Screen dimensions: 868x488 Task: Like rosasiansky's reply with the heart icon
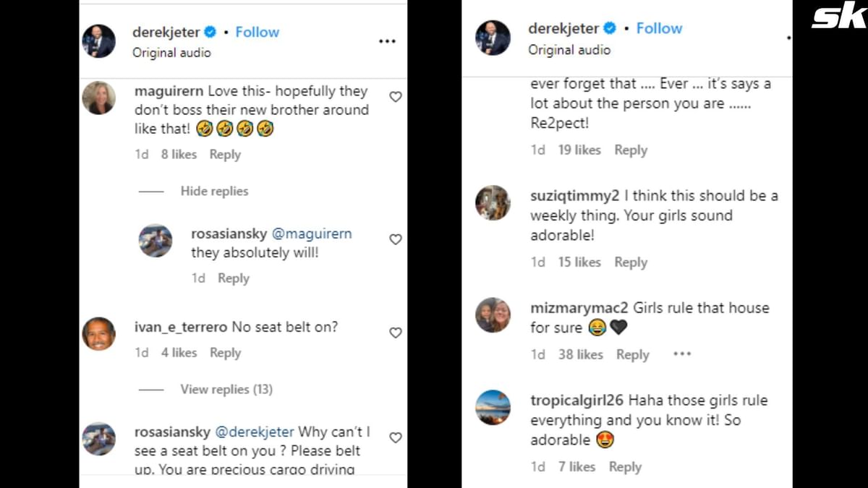395,239
